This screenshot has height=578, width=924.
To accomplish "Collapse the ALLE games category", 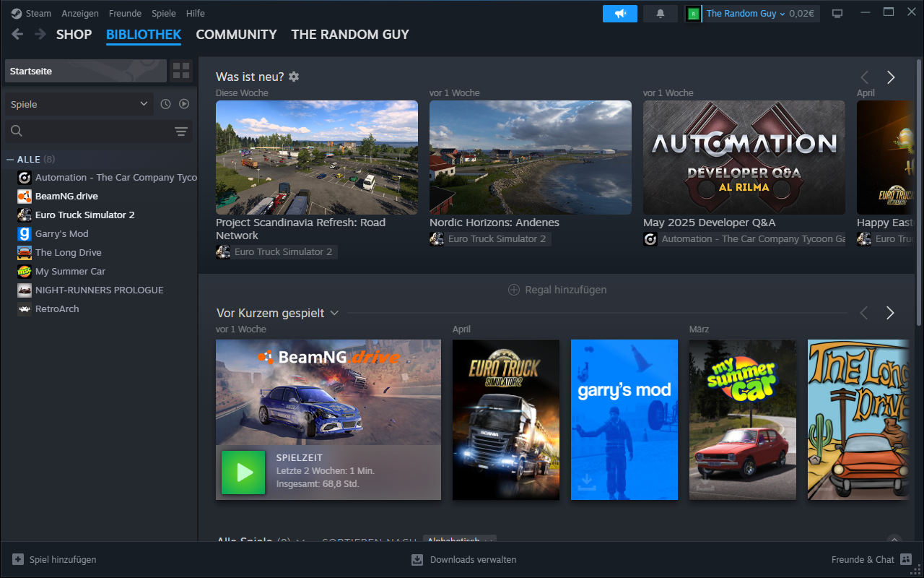I will click(10, 159).
